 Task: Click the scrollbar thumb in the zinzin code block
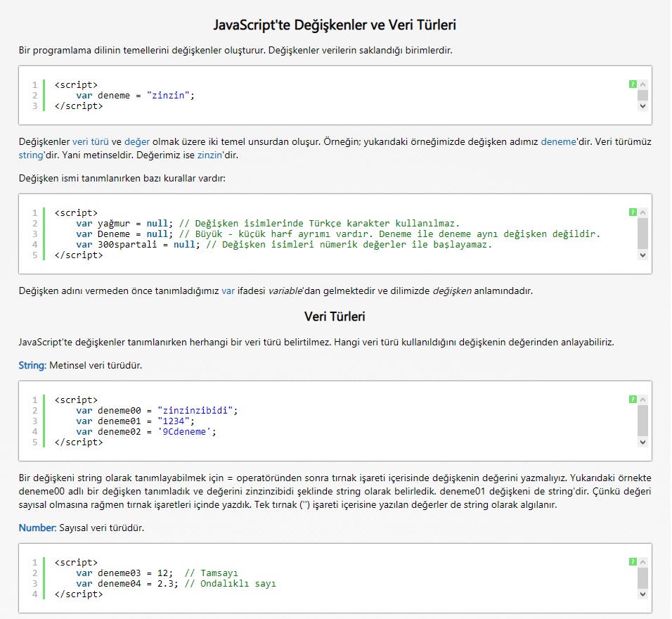642,95
